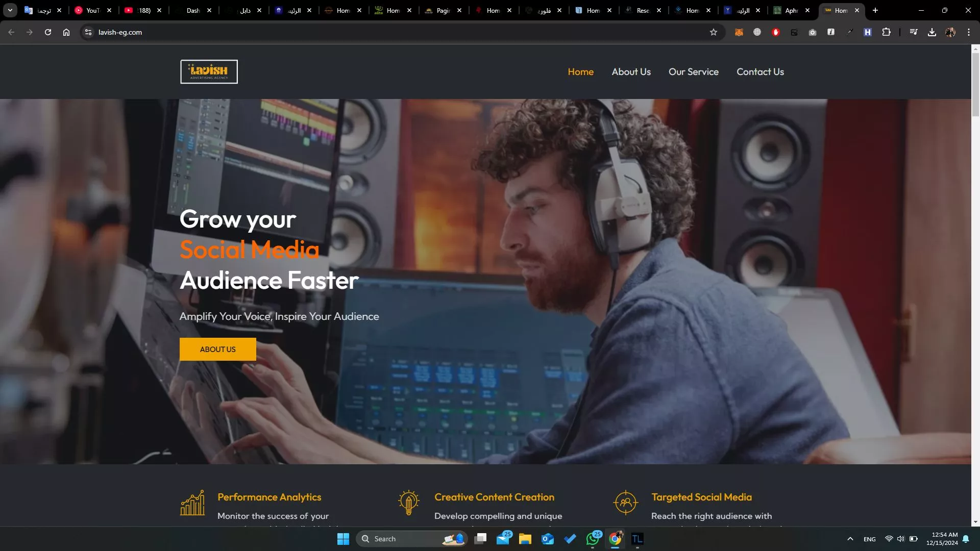Screen dimensions: 980x551
Task: Open the About Us navigation item
Action: (x=631, y=72)
